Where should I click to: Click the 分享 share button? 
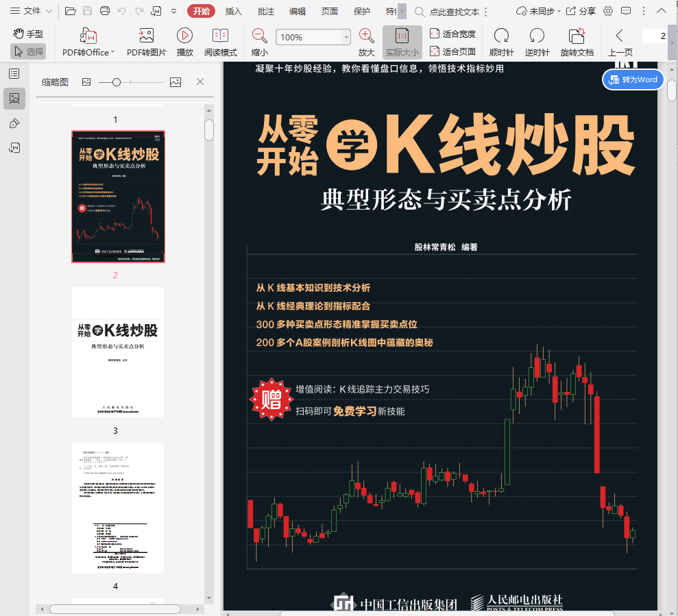(x=581, y=11)
